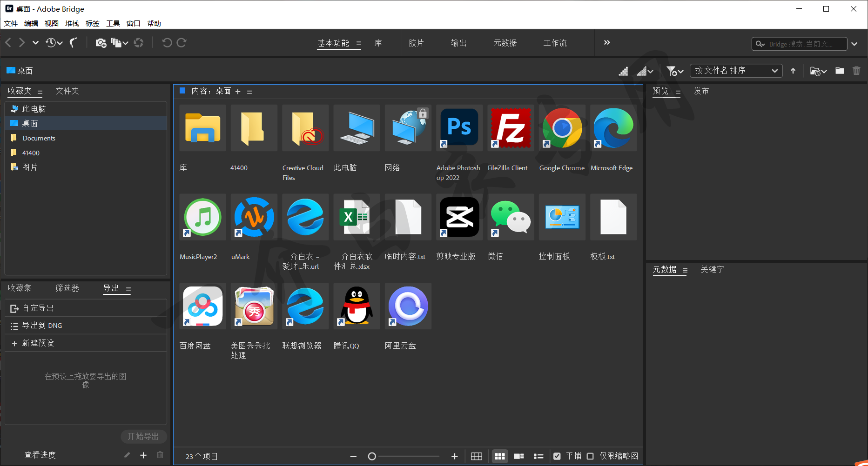The height and width of the screenshot is (466, 868).
Task: Click the delete trash icon in path bar
Action: point(856,71)
